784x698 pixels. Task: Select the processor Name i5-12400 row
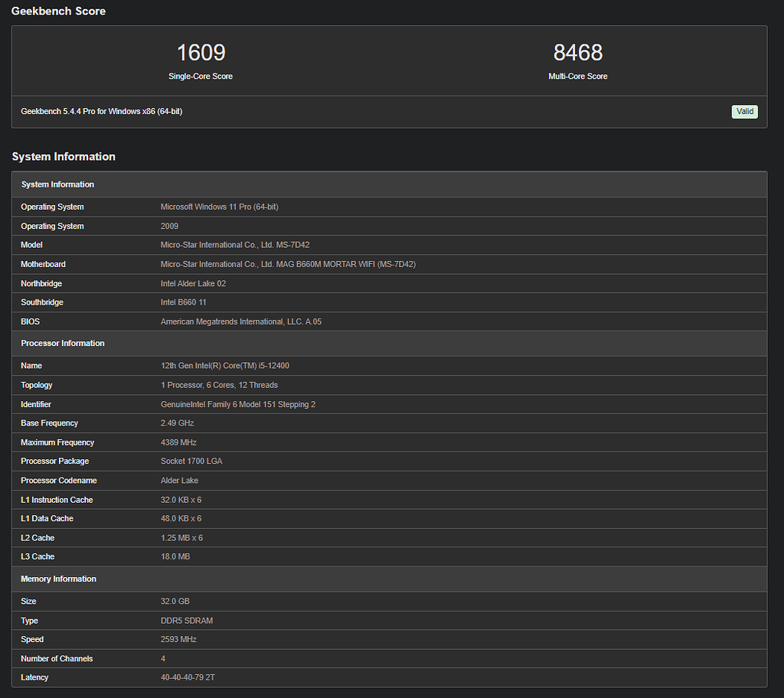click(224, 365)
